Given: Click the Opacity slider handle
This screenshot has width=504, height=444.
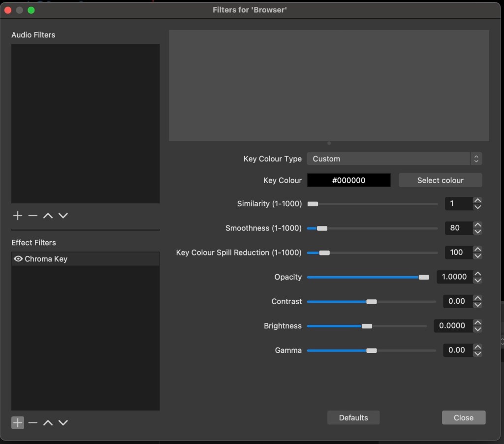Looking at the screenshot, I should (x=424, y=277).
